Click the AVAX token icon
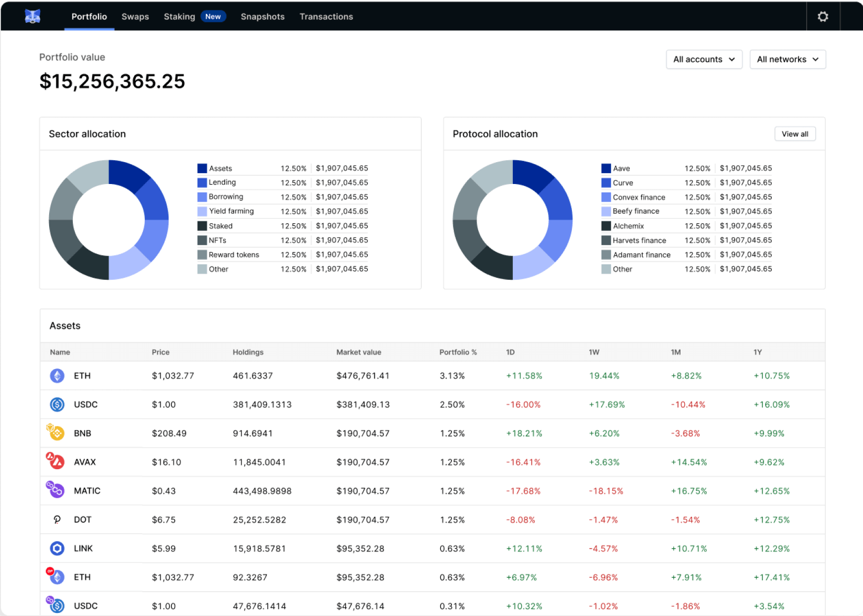The height and width of the screenshot is (616, 863). [56, 461]
